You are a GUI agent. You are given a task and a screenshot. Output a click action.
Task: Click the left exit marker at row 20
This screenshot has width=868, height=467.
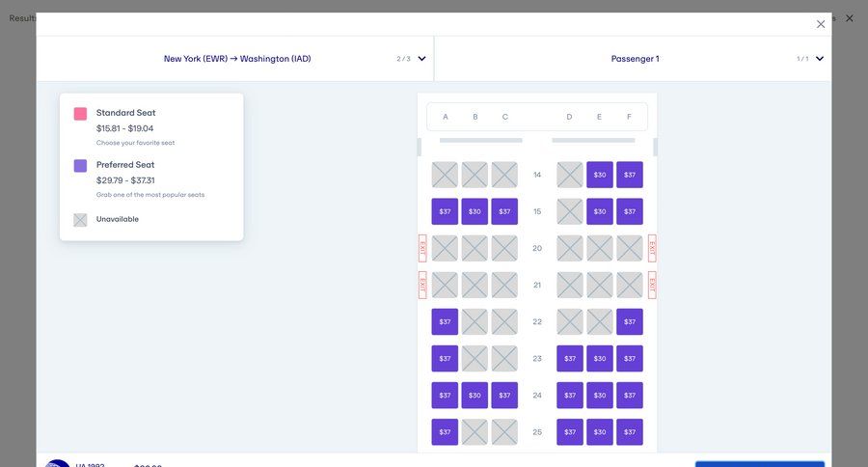[422, 248]
